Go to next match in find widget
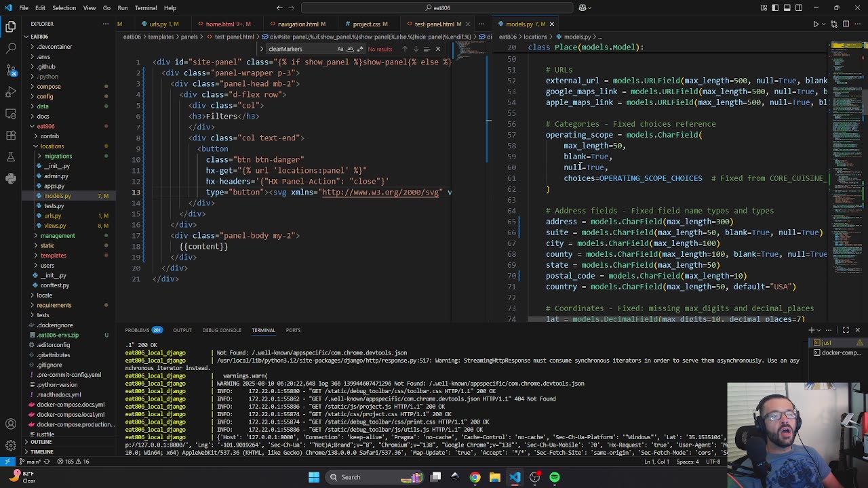868x488 pixels. 416,49
